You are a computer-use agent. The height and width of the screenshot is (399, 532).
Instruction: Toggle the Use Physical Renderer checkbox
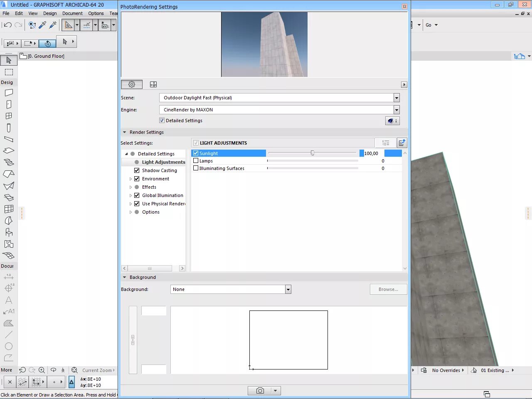137,204
